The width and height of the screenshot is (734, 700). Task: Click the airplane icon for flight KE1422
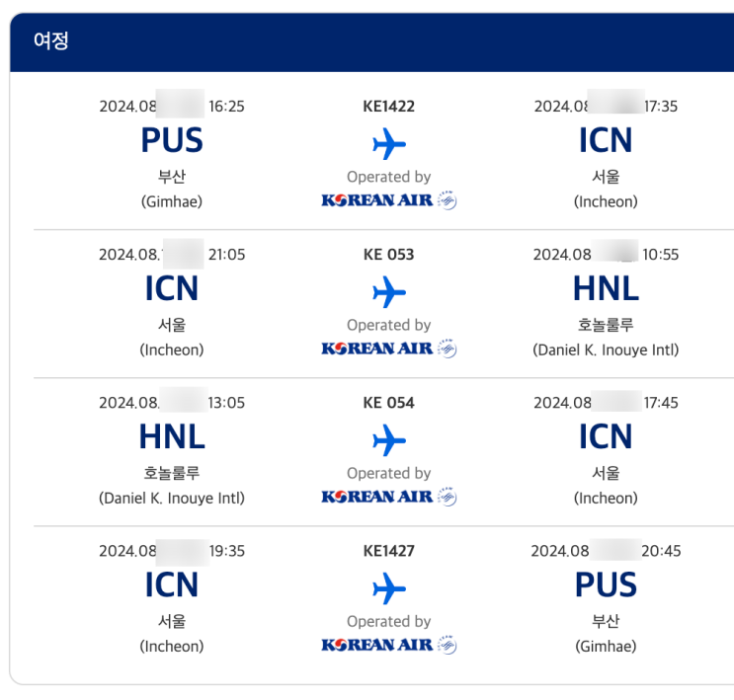pyautogui.click(x=389, y=145)
